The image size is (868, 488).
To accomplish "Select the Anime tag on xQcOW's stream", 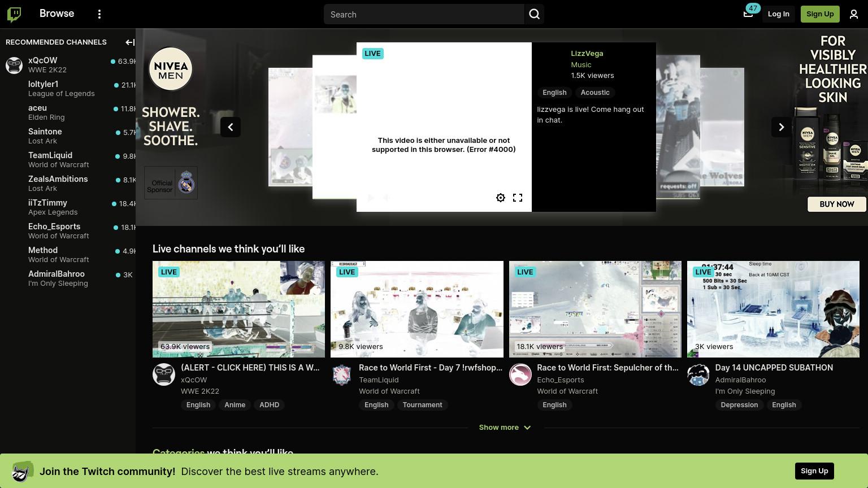I will pos(235,405).
